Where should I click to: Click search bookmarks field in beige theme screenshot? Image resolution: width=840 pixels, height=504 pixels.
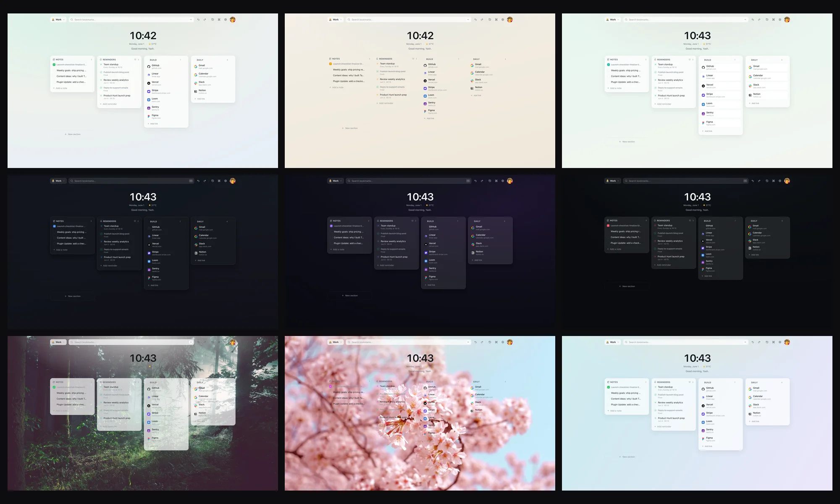click(x=409, y=20)
